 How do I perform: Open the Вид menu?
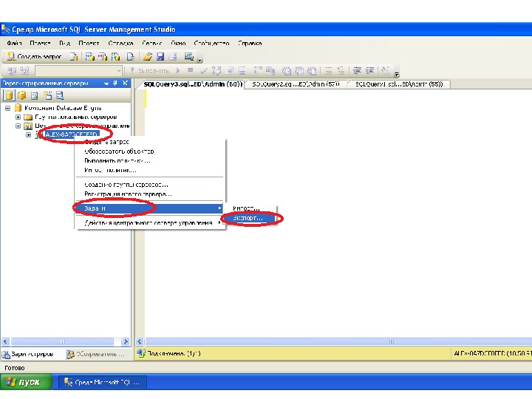click(x=64, y=44)
